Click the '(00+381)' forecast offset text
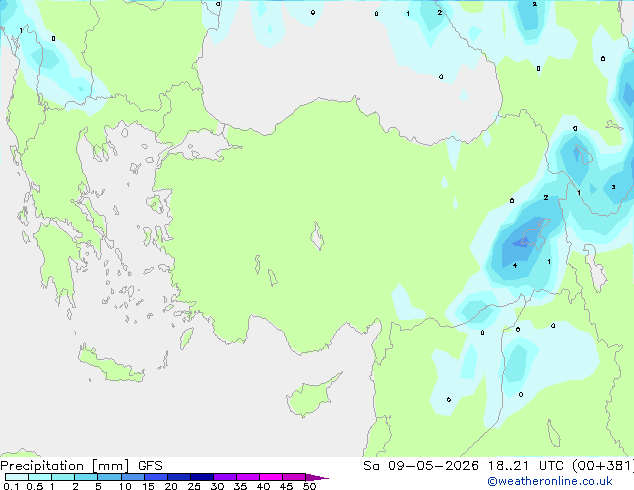Screen dimensions: 634x490 pyautogui.click(x=603, y=466)
